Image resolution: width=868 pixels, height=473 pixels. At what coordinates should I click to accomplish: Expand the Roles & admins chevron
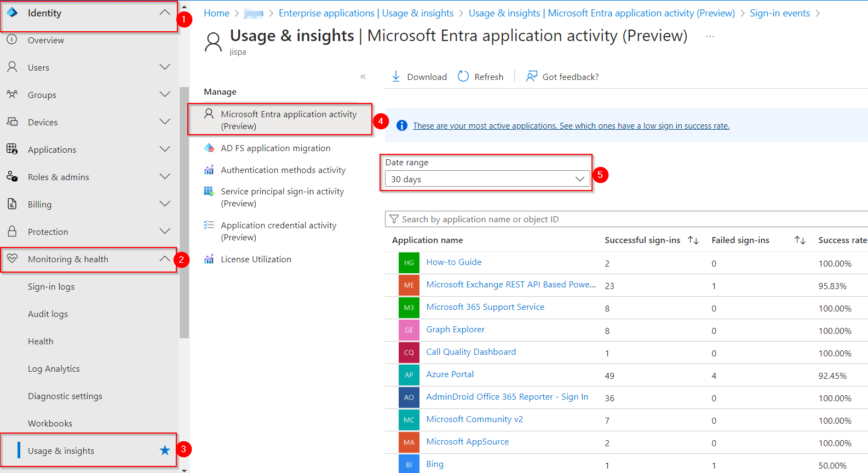point(165,176)
